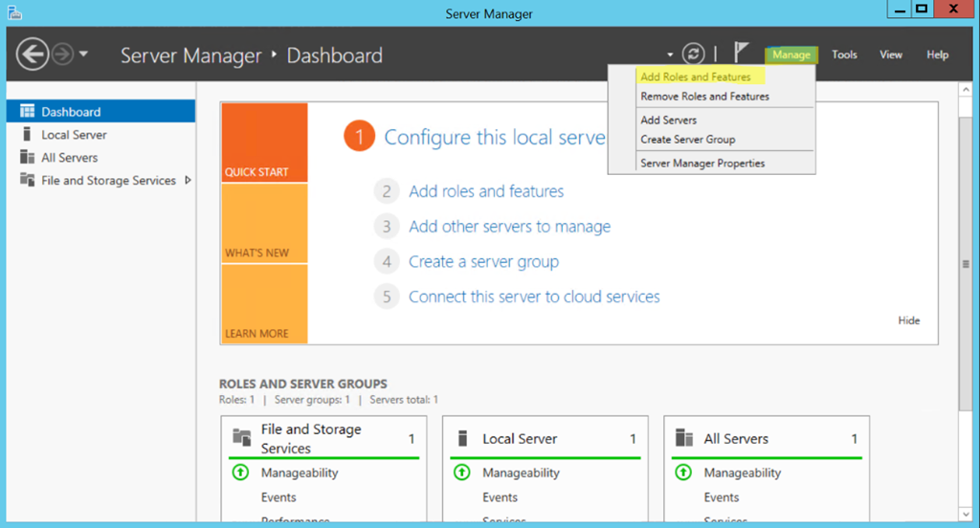Select Add Servers from Manage menu
980x528 pixels.
[x=668, y=120]
